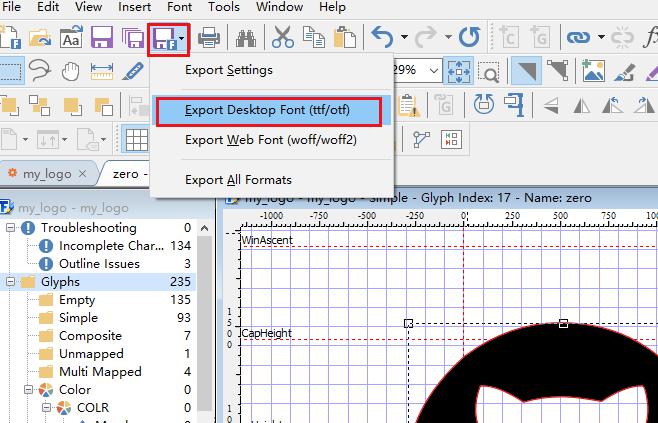Open the 29% zoom level combo box
This screenshot has height=423, width=658.
pyautogui.click(x=417, y=70)
